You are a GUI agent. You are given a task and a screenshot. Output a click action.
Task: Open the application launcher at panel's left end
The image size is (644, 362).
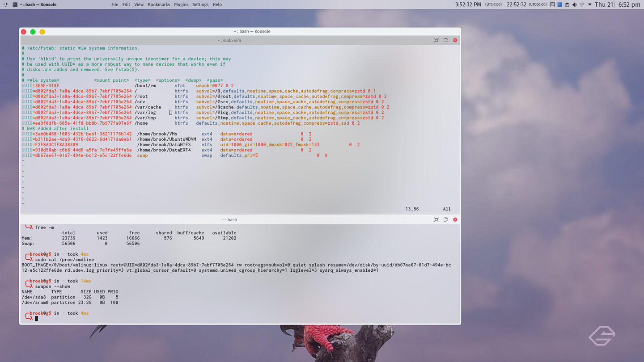tap(5, 4)
